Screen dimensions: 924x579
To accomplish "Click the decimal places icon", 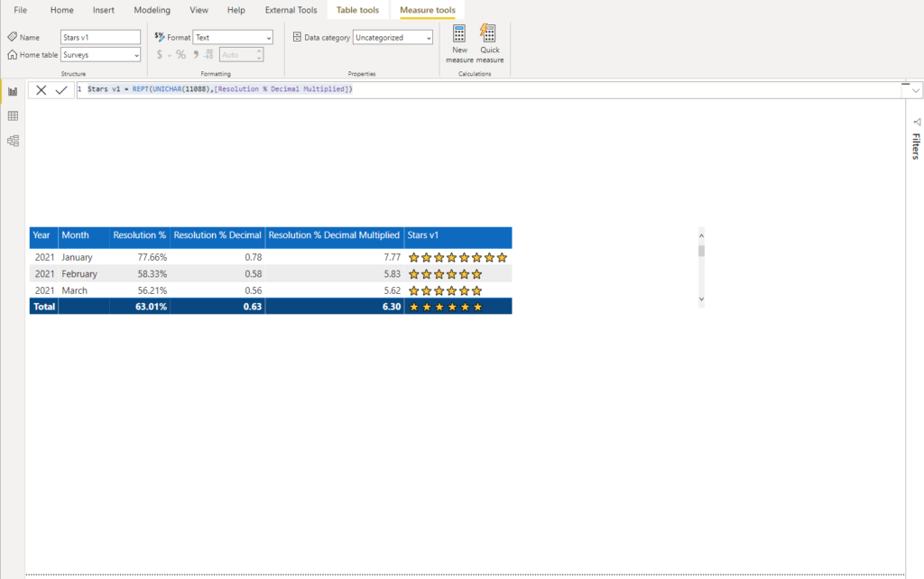I will pos(208,55).
